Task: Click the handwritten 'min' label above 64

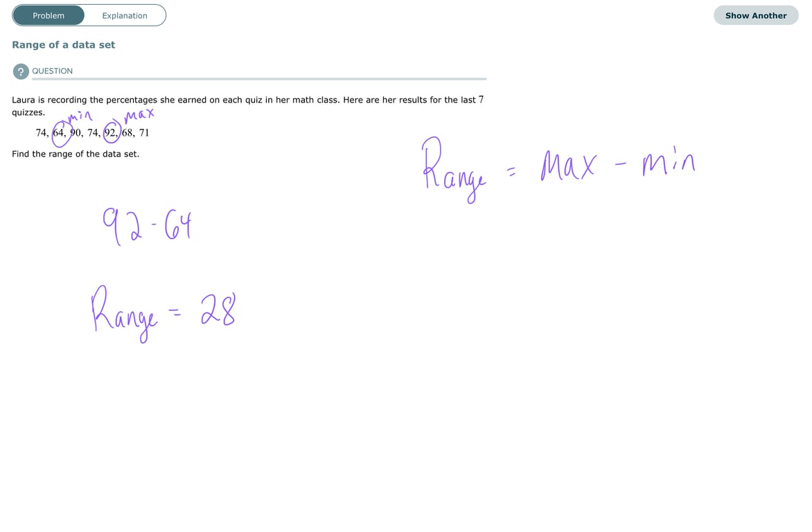Action: [80, 116]
